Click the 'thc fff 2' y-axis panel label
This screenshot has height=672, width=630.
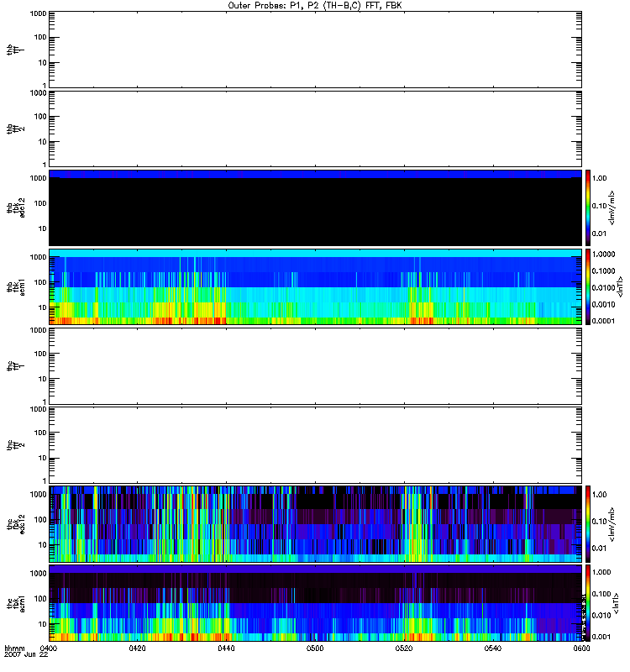[15, 445]
